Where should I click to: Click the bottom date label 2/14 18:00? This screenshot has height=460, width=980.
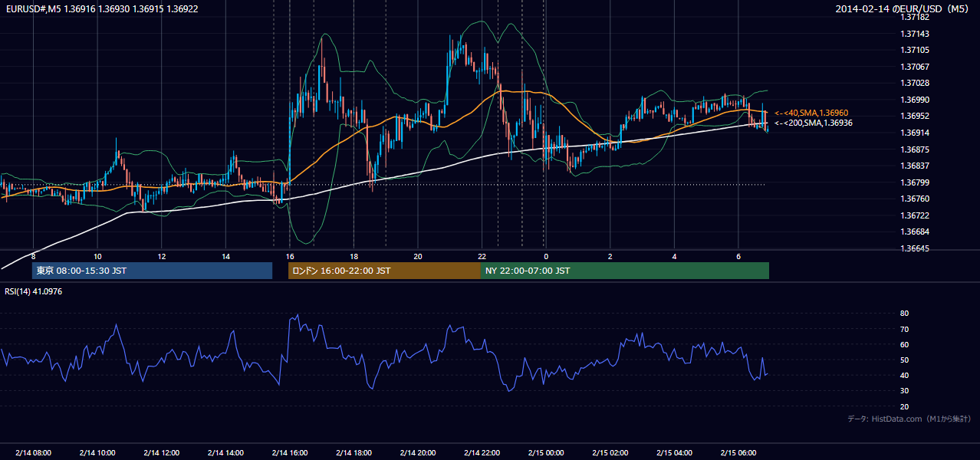pyautogui.click(x=354, y=453)
